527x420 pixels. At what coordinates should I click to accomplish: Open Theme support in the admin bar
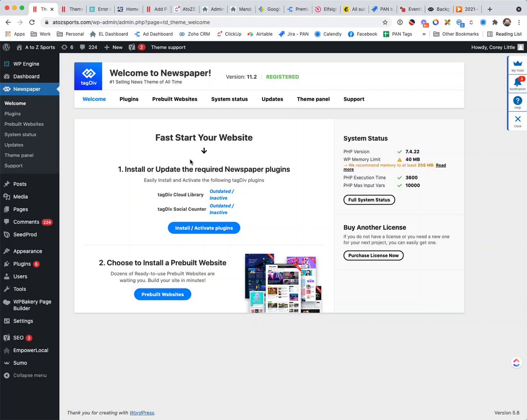[x=168, y=47]
